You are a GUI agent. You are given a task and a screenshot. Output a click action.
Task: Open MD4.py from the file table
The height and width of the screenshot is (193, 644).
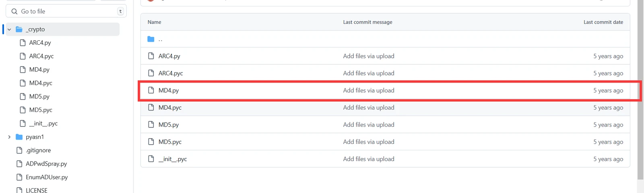tap(169, 90)
